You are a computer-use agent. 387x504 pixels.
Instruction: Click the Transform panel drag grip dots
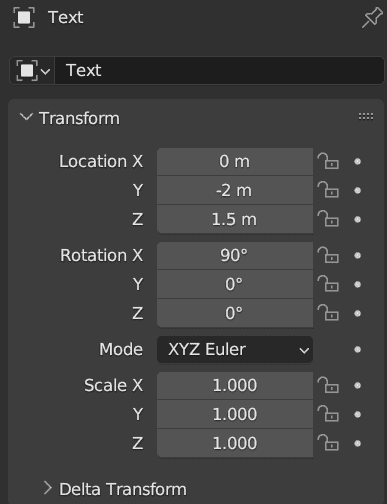pyautogui.click(x=366, y=116)
